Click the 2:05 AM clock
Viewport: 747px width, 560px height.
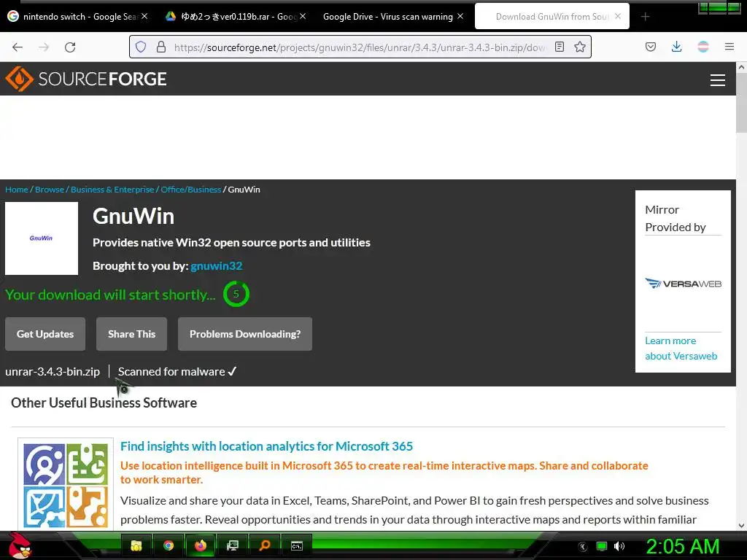(x=682, y=546)
